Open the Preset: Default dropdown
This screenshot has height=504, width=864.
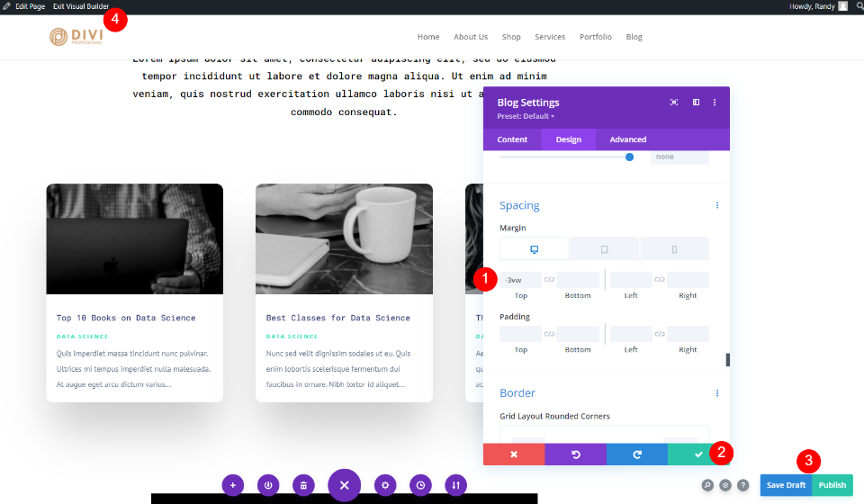(526, 116)
